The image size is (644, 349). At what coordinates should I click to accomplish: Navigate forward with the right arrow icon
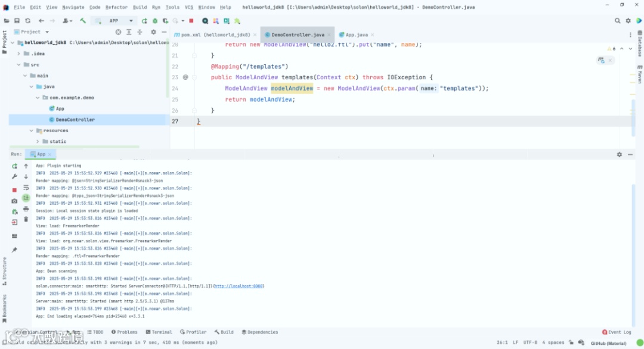(52, 21)
